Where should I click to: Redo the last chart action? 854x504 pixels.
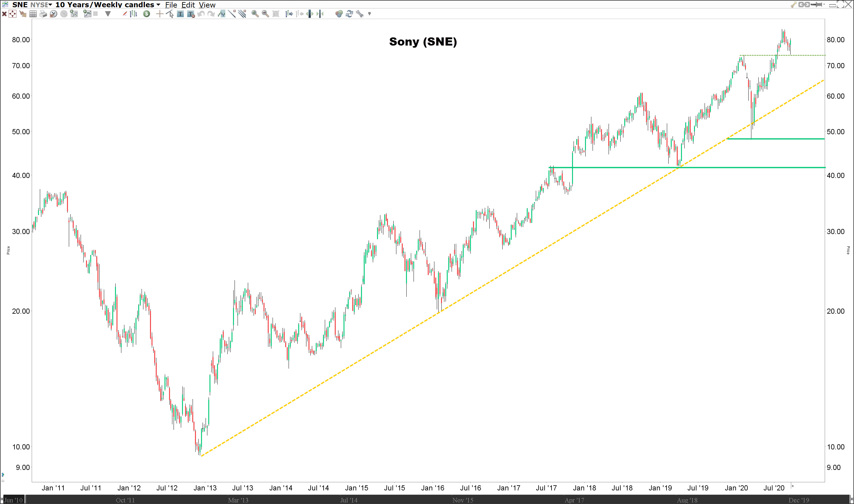coord(211,14)
